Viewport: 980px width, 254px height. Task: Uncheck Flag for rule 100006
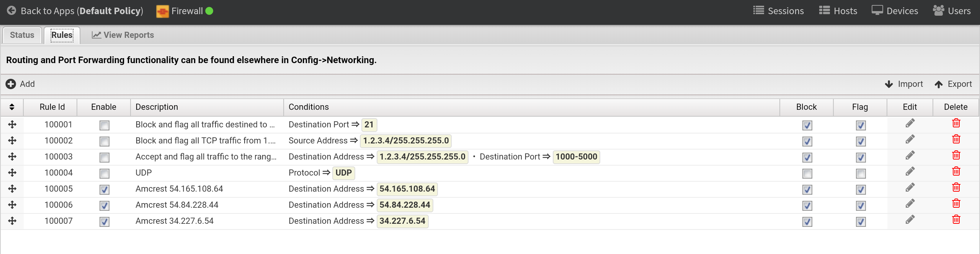(861, 205)
